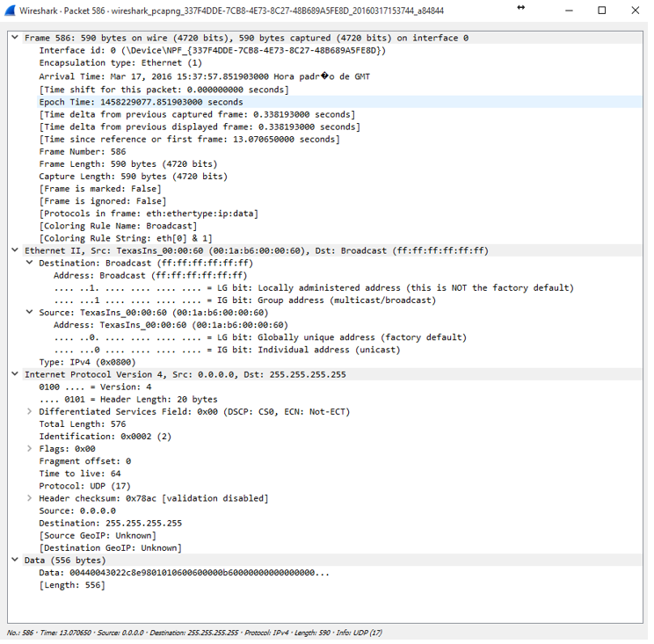
Task: Select Time delta from previous captured frame
Action: [197, 114]
